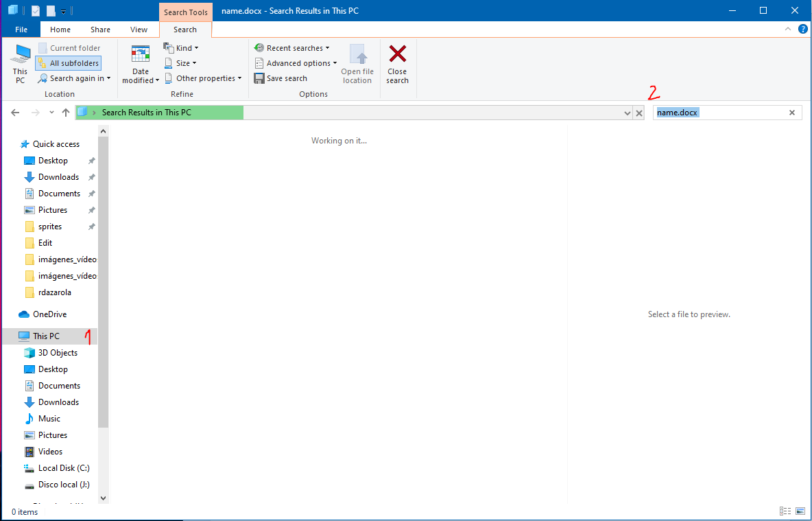The width and height of the screenshot is (812, 521).
Task: Switch to the View ribbon tab
Action: tap(139, 30)
